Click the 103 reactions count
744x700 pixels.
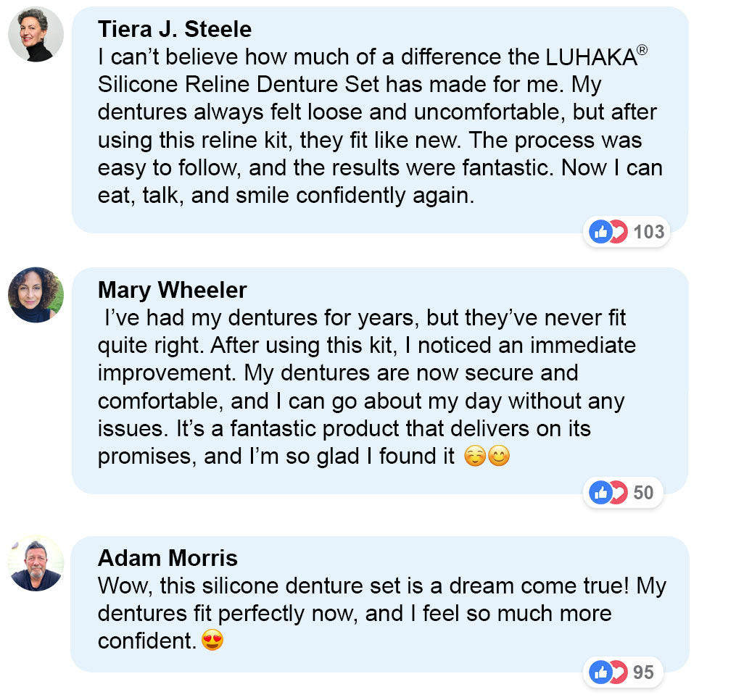pyautogui.click(x=648, y=232)
